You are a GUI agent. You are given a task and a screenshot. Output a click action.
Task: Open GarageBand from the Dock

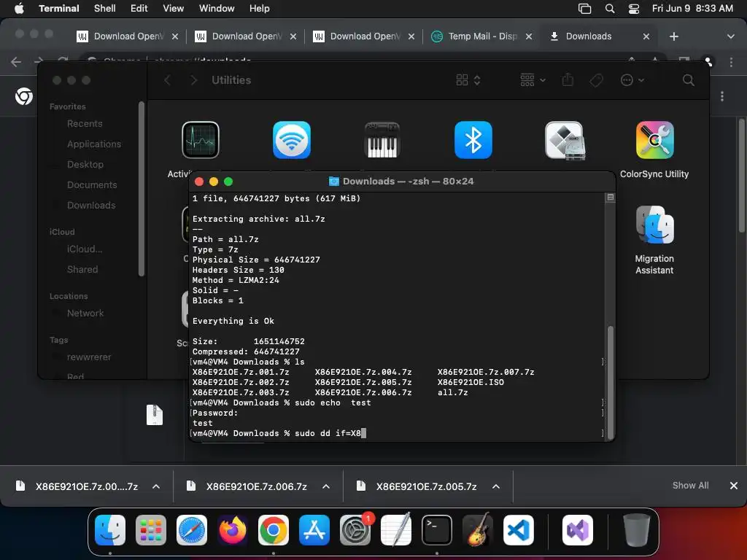pyautogui.click(x=478, y=529)
